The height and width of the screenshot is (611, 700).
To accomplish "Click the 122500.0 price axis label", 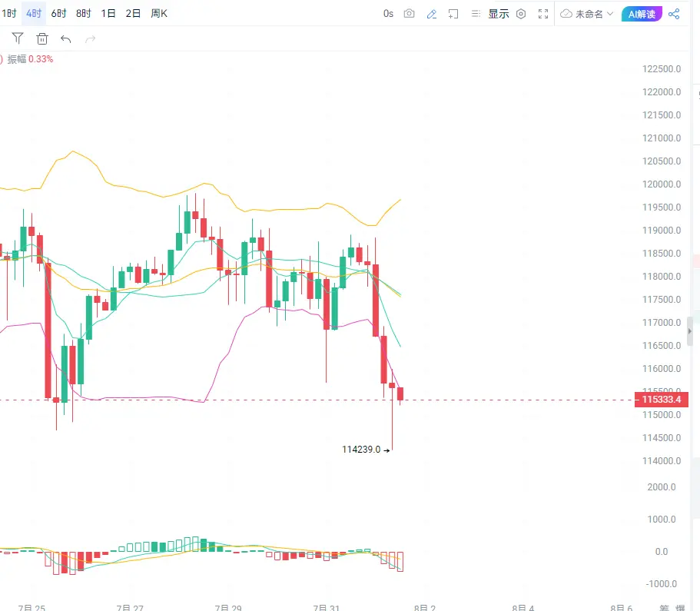I will (x=661, y=68).
